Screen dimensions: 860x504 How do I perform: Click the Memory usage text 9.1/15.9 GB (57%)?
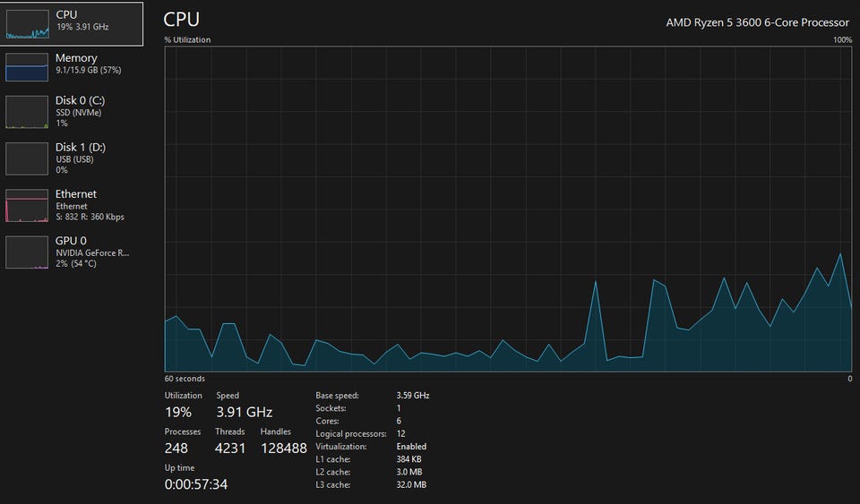tap(89, 70)
